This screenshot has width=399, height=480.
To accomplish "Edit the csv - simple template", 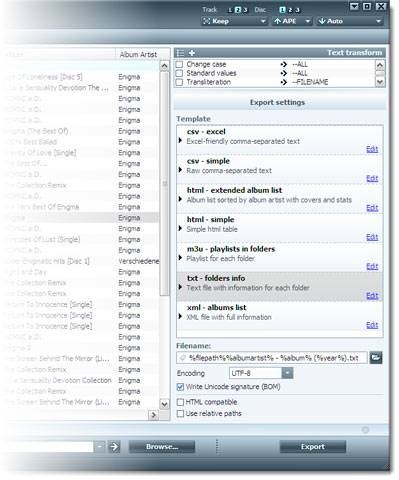I will [x=372, y=178].
